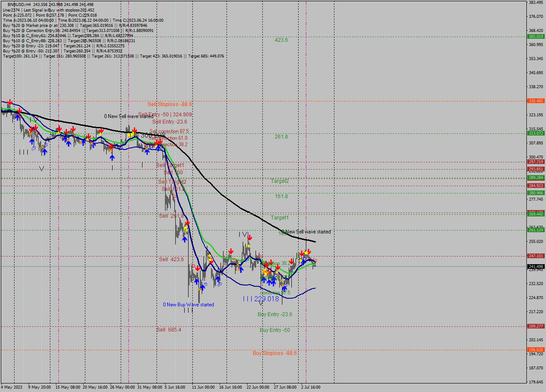
Task: Select the green 365.019 price label
Action: click(x=536, y=37)
